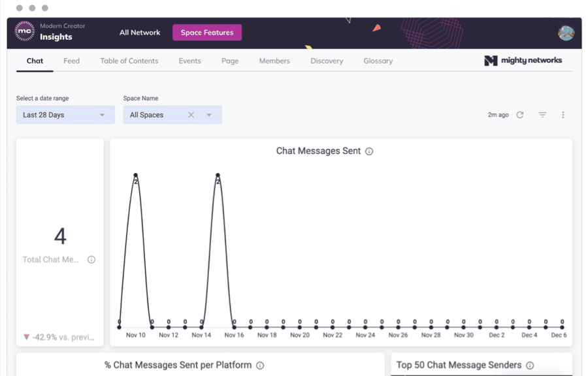Open the Table of Contents tab
Viewport: 588px width, 376px height.
(x=129, y=61)
